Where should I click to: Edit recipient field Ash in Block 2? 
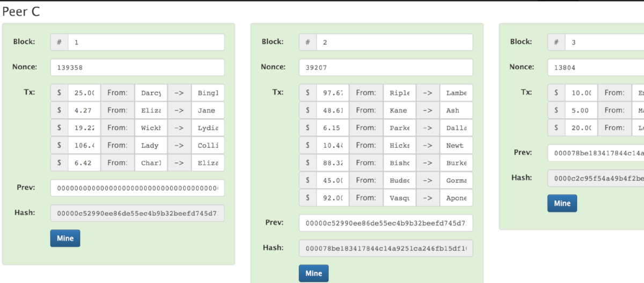(x=456, y=110)
